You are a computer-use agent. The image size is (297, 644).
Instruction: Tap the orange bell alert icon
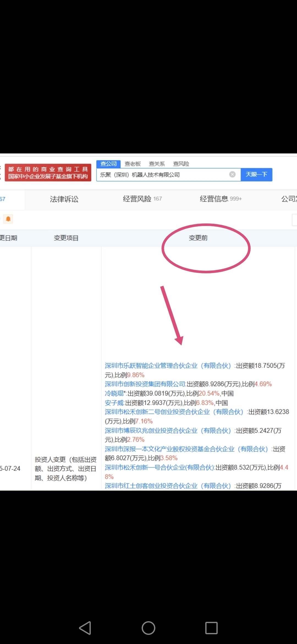pyautogui.click(x=8, y=219)
